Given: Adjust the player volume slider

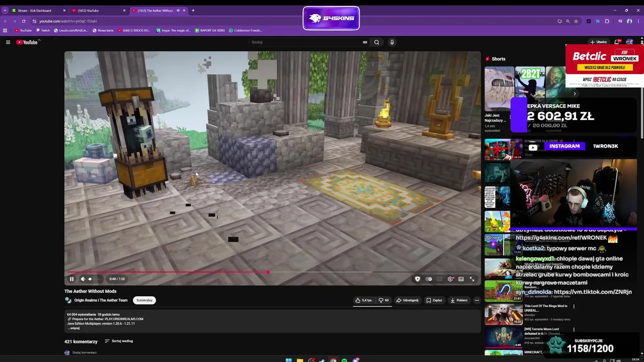Looking at the screenshot, I should (x=95, y=279).
